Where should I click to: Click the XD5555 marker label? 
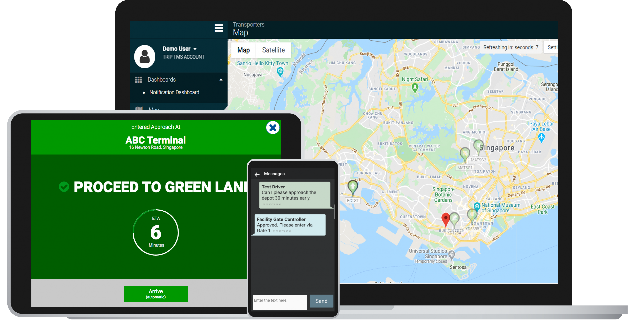click(472, 229)
